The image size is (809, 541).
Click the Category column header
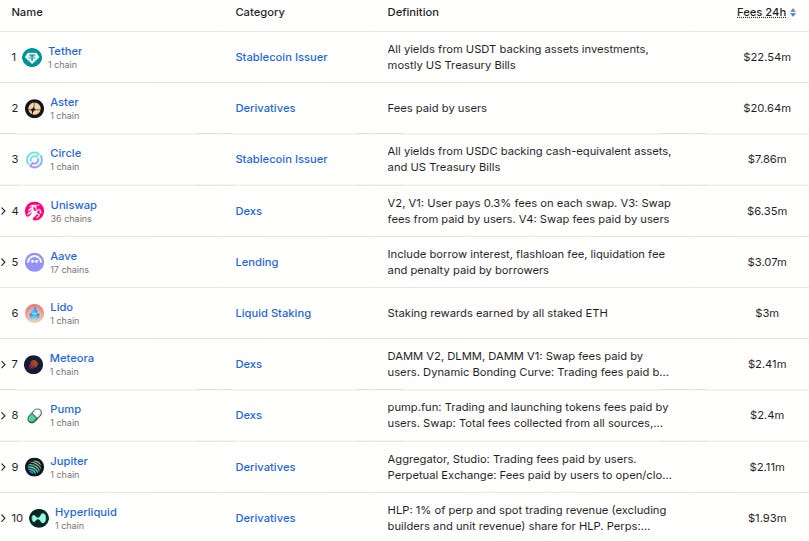(260, 12)
